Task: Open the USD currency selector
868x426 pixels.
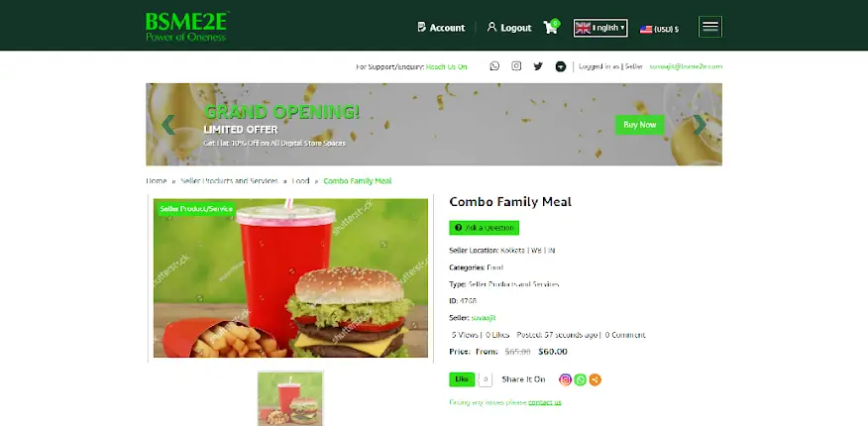Action: [659, 30]
